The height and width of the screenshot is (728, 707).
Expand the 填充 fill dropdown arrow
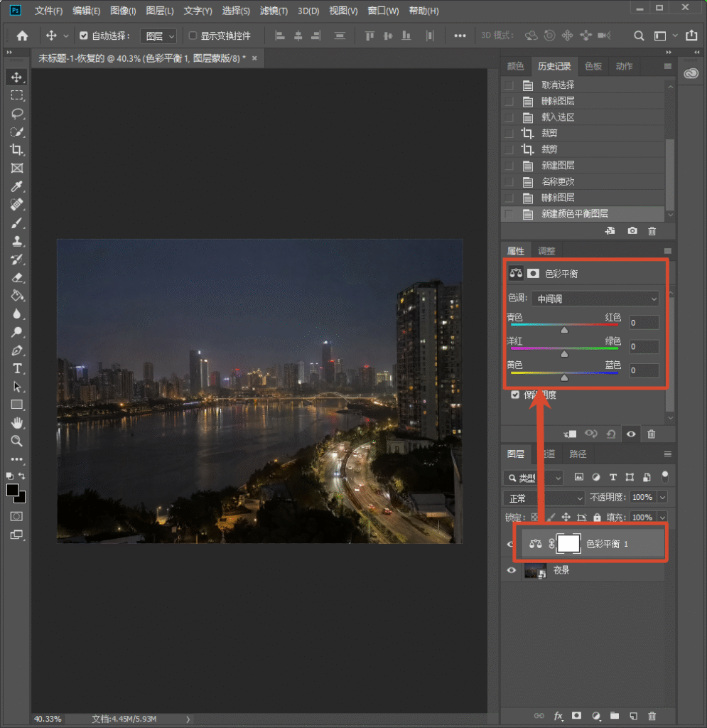(663, 518)
